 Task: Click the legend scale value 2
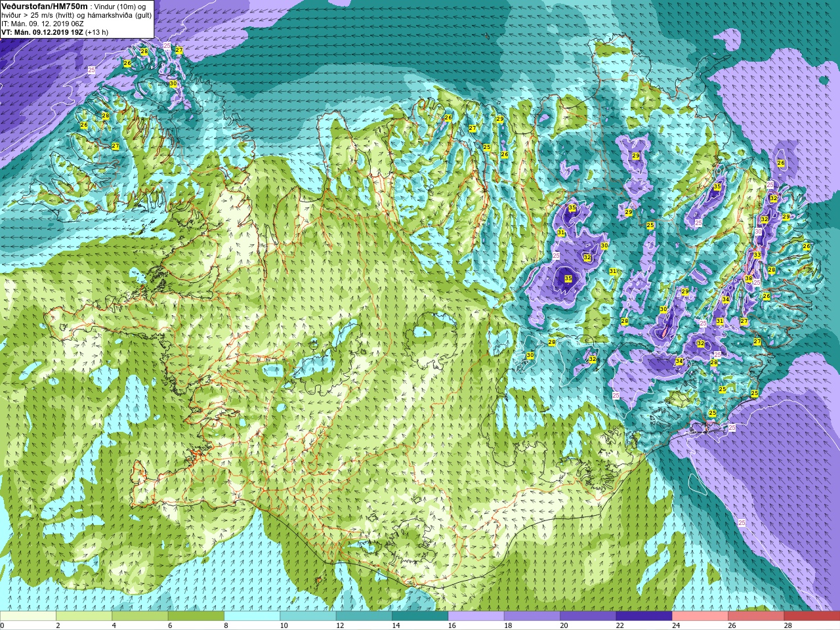click(x=58, y=625)
